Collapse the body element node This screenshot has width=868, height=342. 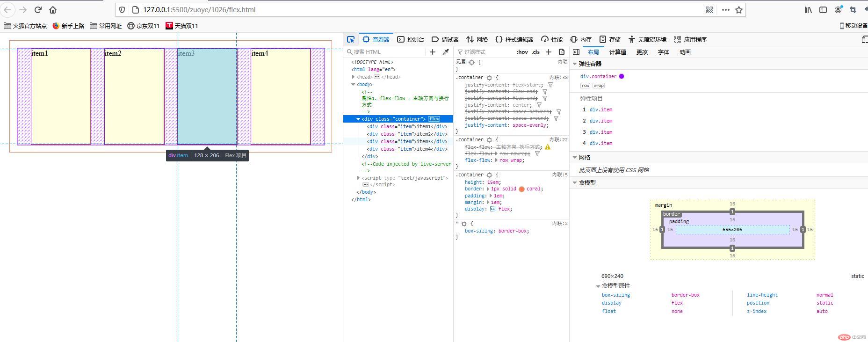pyautogui.click(x=353, y=85)
